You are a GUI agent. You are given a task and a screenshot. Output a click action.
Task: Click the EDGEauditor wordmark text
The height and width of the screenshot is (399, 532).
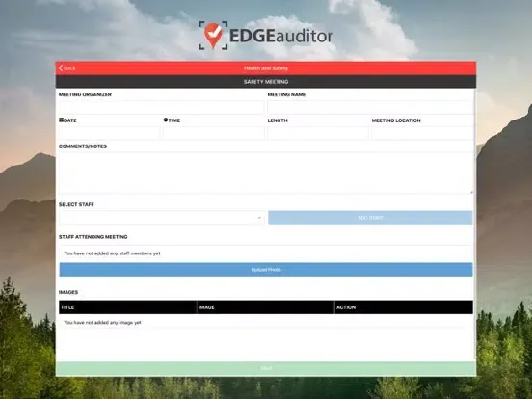click(281, 36)
